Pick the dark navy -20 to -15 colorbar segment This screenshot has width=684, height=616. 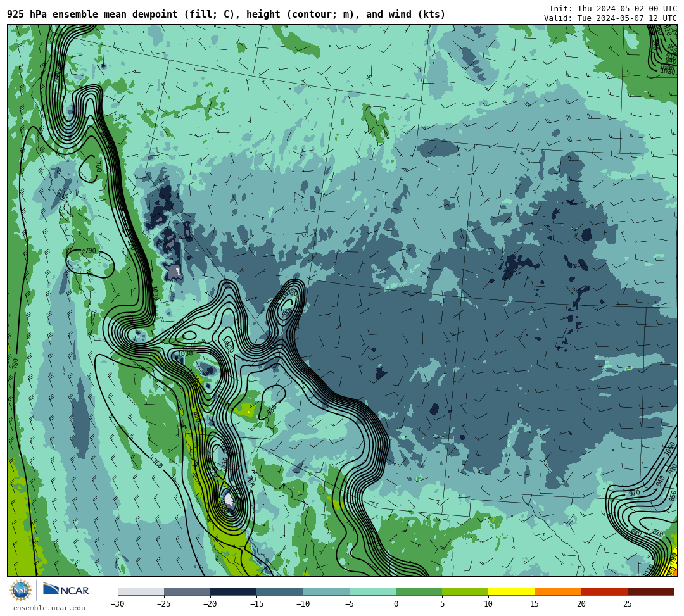pos(233,591)
